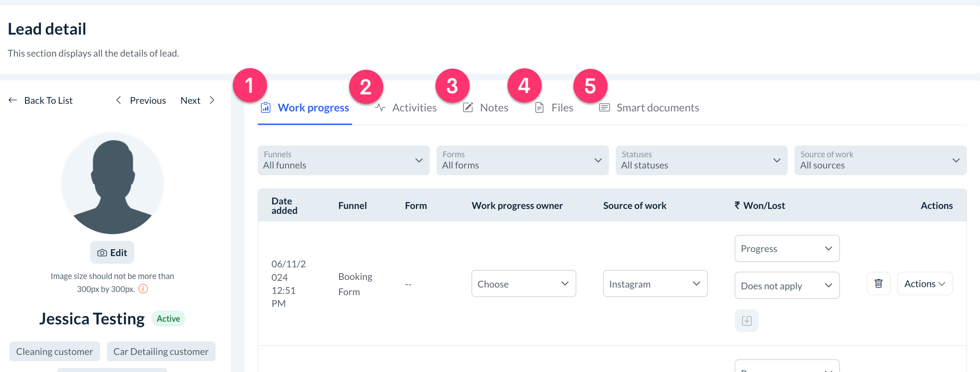
Task: Click the archive icon below Won/Lost dropdowns
Action: pyautogui.click(x=746, y=320)
